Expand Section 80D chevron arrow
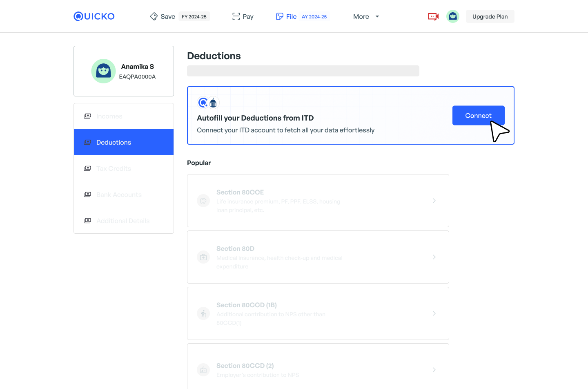 (434, 257)
